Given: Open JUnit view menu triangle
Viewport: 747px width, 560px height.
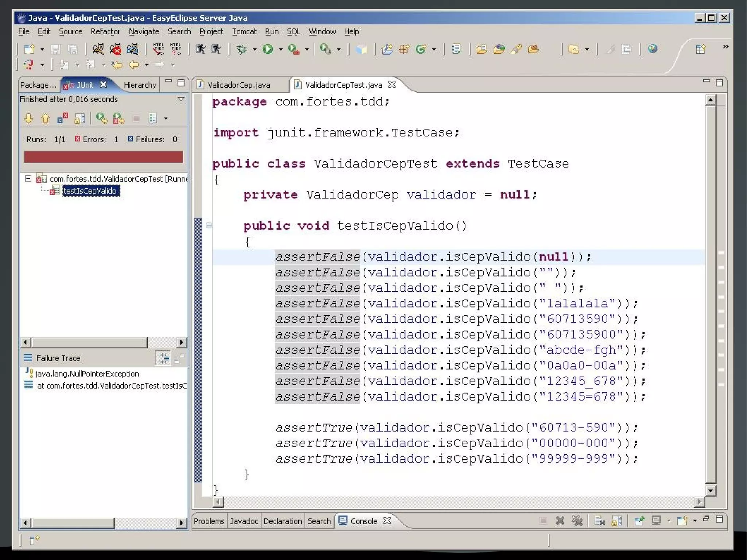Looking at the screenshot, I should pos(181,99).
